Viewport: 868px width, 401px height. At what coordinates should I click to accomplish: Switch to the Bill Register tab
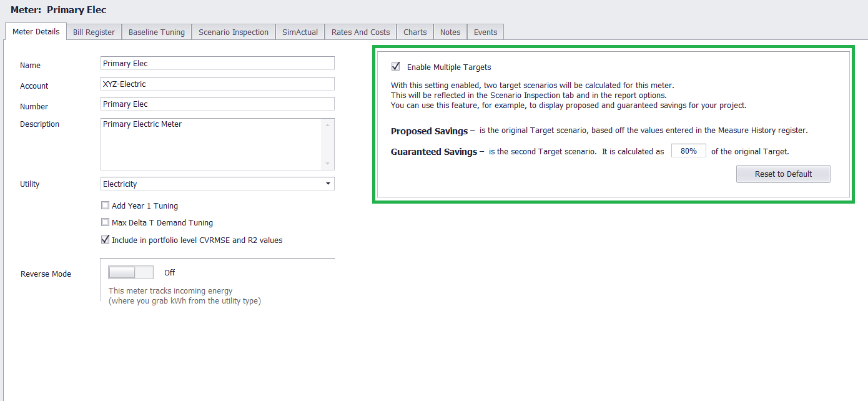[x=94, y=32]
